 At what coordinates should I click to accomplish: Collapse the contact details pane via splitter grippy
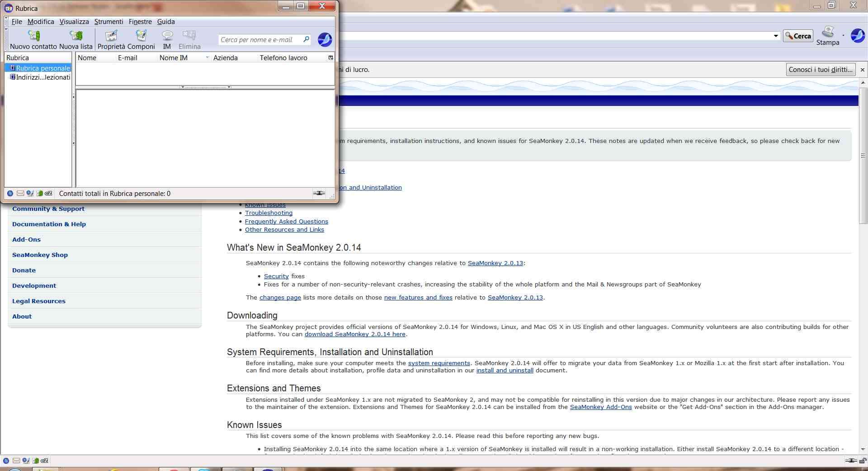click(206, 87)
